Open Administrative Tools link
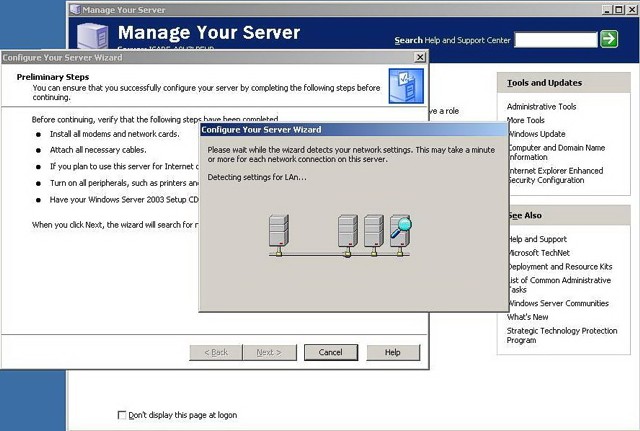The width and height of the screenshot is (640, 431). (541, 107)
